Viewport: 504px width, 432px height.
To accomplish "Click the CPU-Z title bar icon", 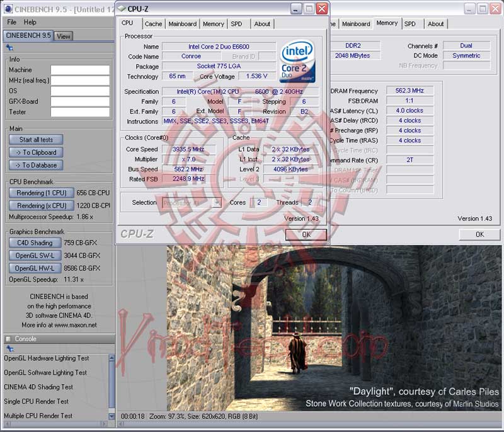I will 122,9.
